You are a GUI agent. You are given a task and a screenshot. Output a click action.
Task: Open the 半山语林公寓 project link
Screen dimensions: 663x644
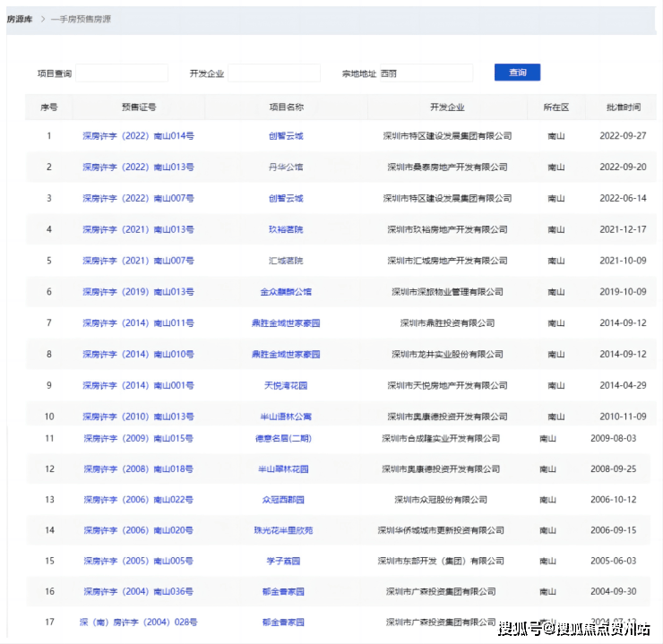point(286,416)
